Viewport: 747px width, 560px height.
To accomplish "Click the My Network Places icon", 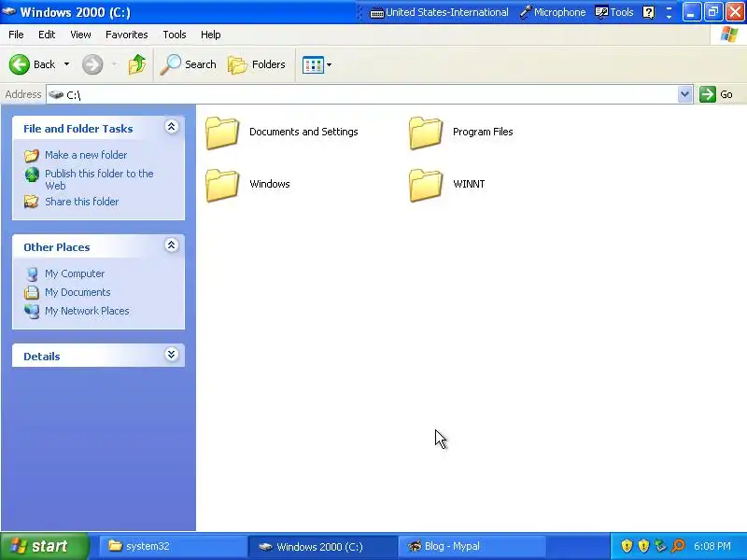I will [32, 311].
